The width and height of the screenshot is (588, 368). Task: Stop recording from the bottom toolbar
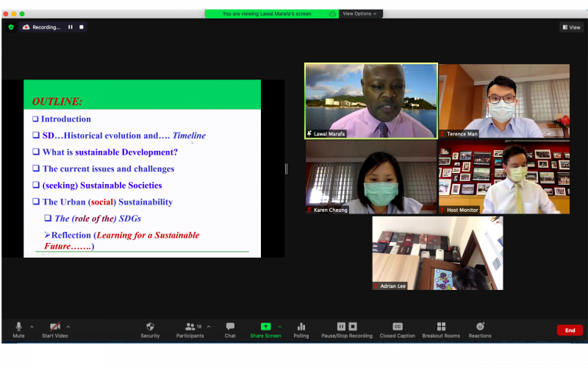[353, 326]
